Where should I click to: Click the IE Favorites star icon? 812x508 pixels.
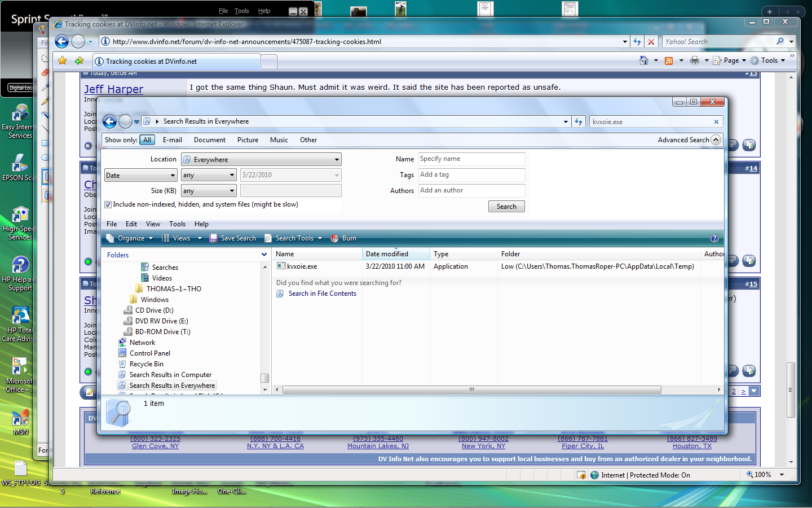click(63, 61)
